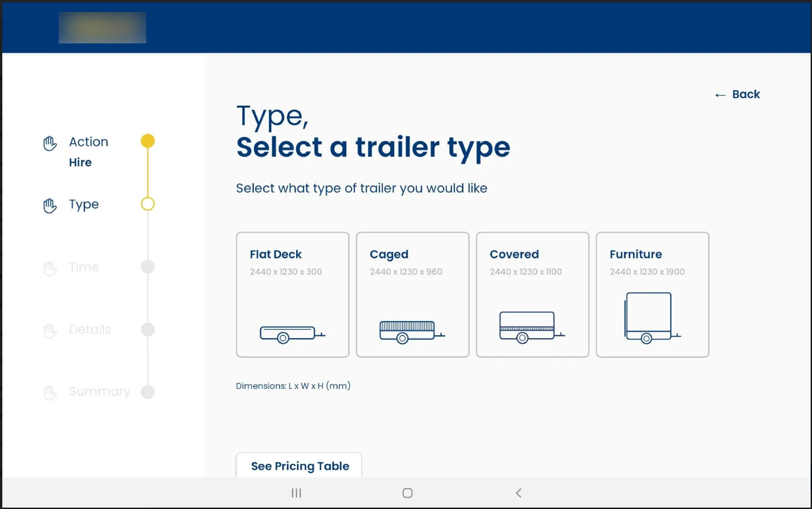
Task: Open the Type step in sidebar
Action: point(84,204)
